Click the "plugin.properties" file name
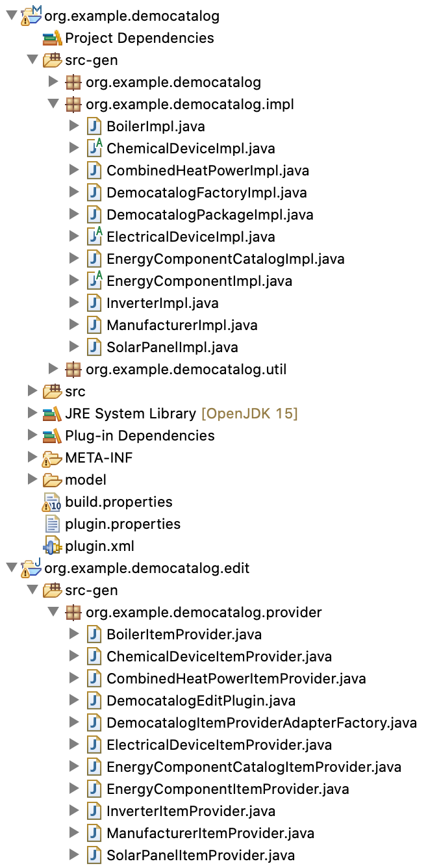Screen dimensions: 426x868 click(123, 524)
